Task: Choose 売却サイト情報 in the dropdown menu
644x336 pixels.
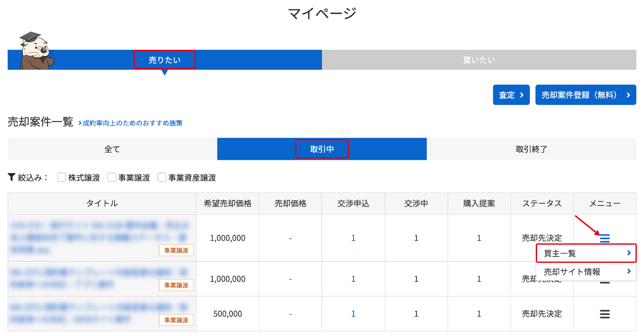Action: [586, 271]
